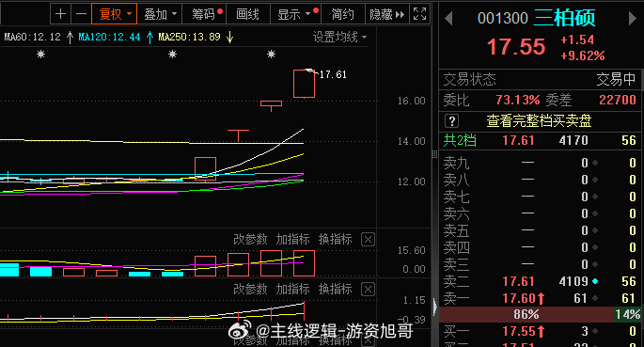Click the 共2档 label
Image resolution: width=644 pixels, height=347 pixels.
460,141
